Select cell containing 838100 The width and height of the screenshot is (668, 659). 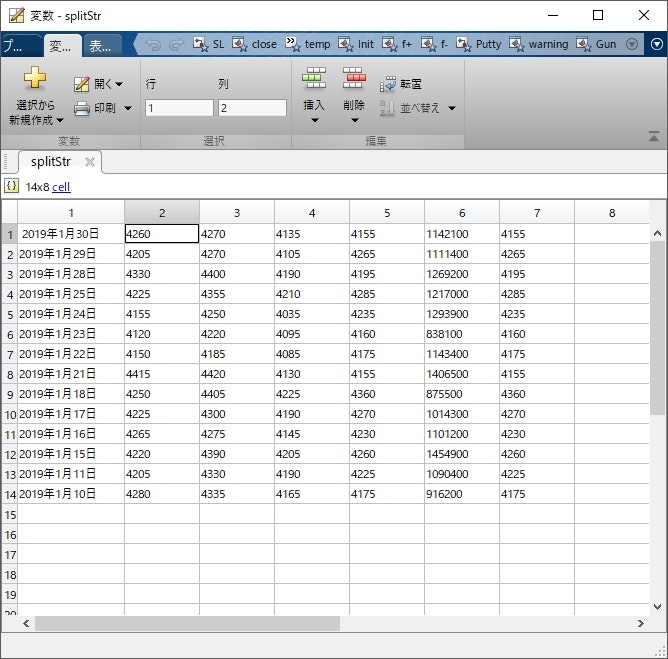pyautogui.click(x=462, y=334)
